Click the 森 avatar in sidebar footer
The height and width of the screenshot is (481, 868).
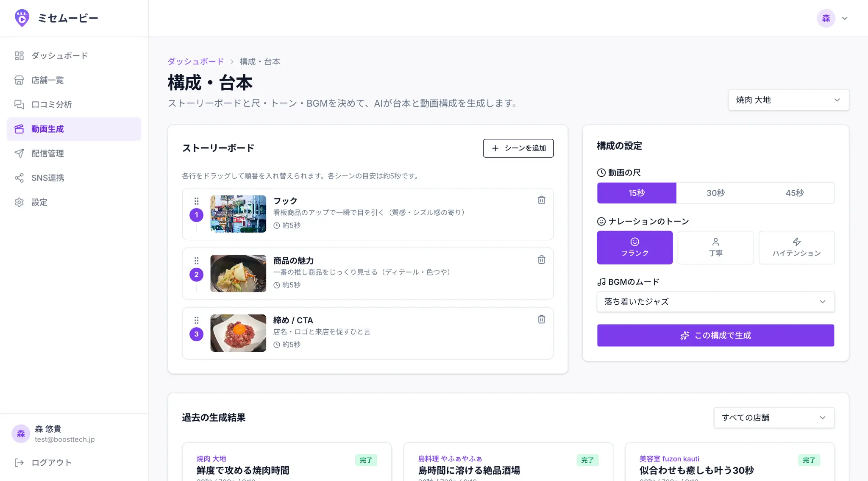coord(21,434)
